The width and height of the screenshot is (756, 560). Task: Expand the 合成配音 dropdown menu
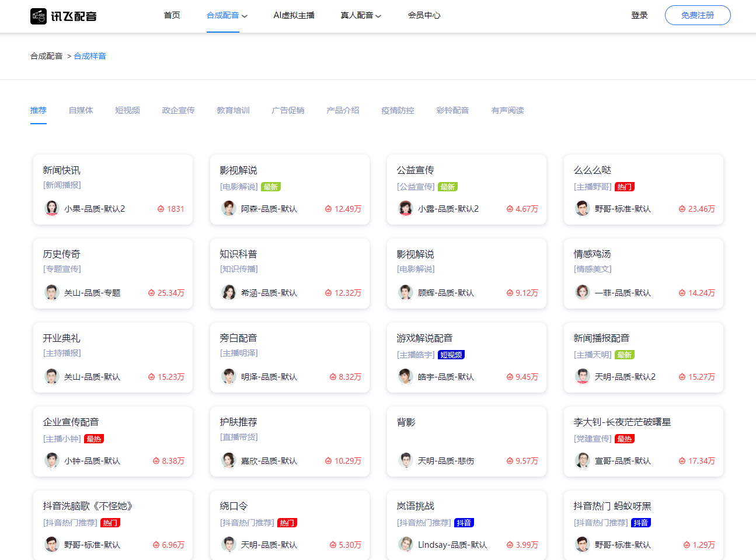(x=227, y=15)
